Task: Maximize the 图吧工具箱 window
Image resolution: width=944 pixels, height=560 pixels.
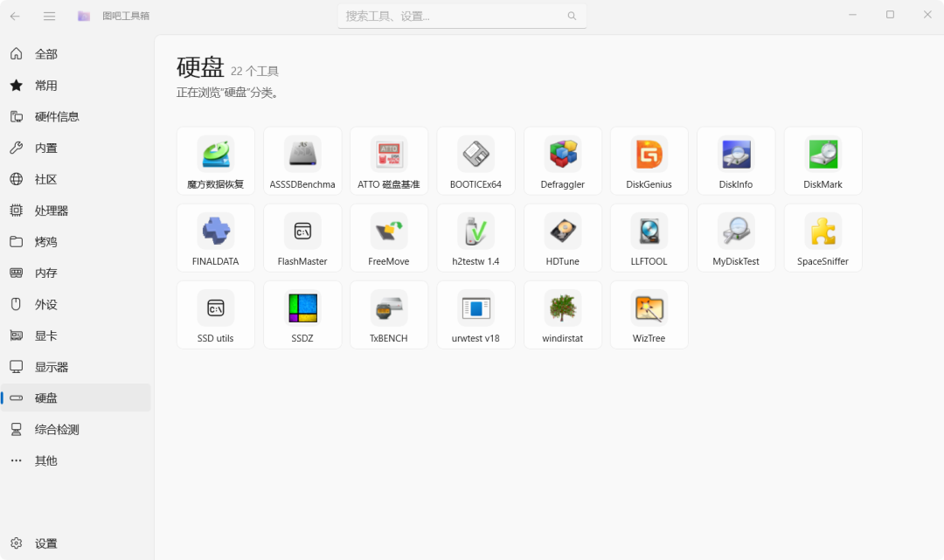Action: [890, 15]
